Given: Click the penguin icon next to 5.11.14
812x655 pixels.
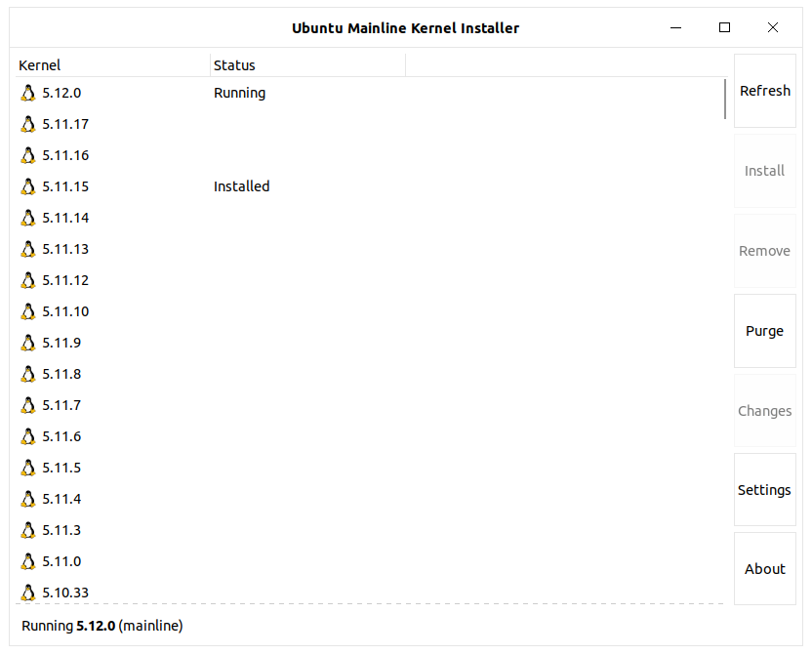Looking at the screenshot, I should point(28,218).
